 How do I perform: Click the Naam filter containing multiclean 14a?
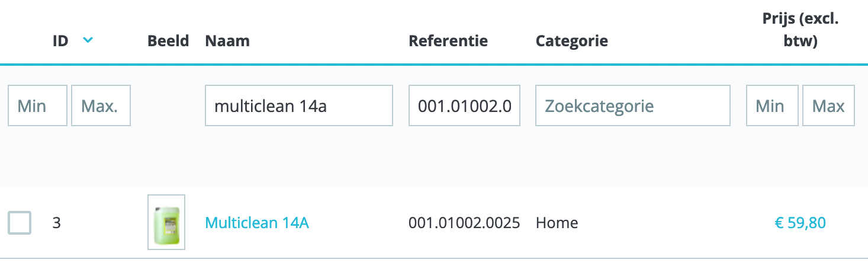pos(299,105)
